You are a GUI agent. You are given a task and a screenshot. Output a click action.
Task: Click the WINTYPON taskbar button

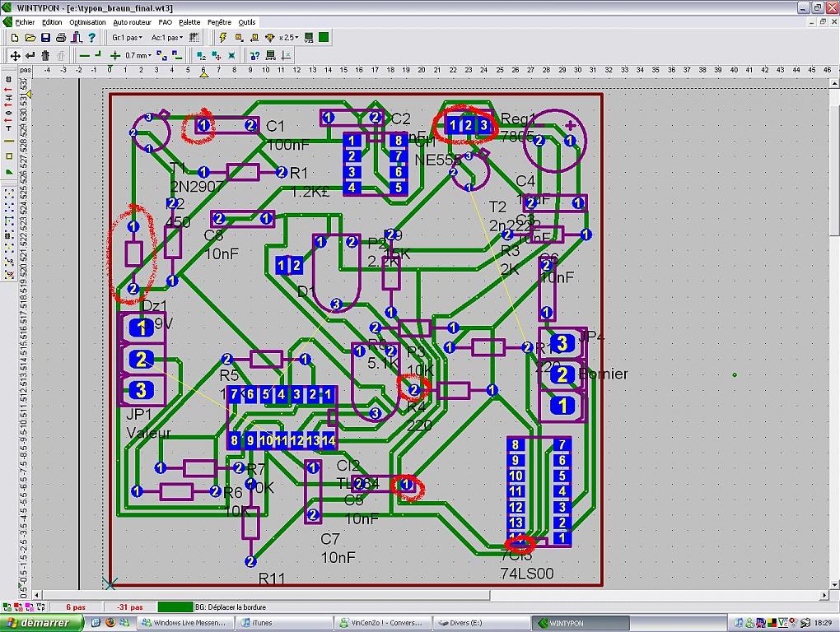click(581, 623)
